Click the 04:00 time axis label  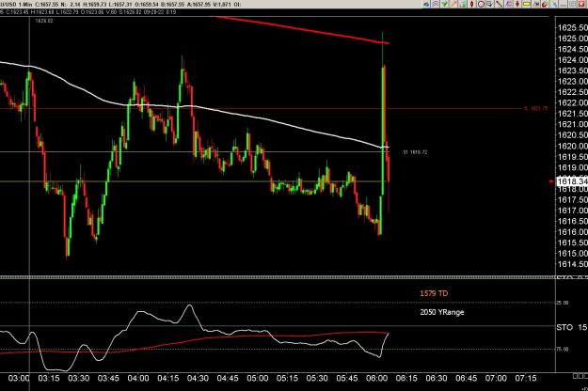[138, 378]
